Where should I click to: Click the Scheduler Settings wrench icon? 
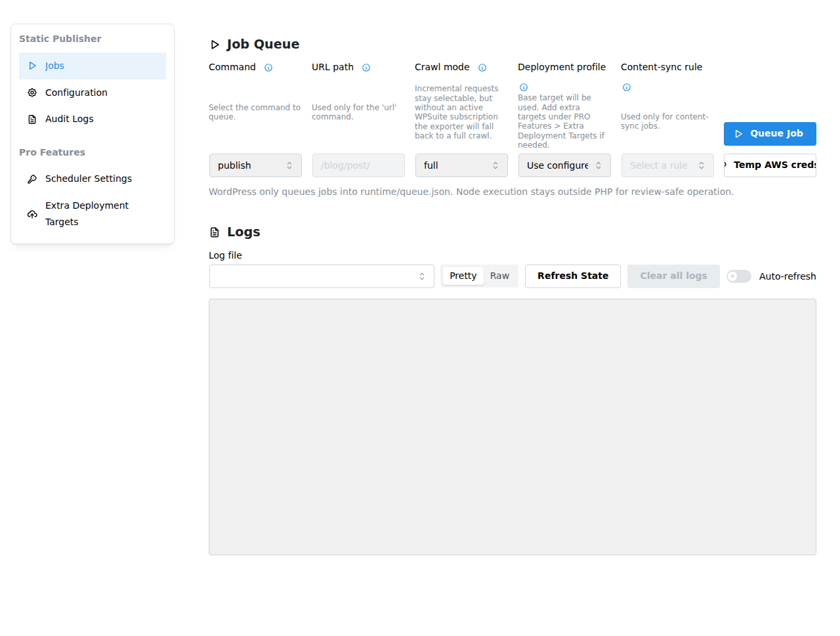tap(32, 179)
